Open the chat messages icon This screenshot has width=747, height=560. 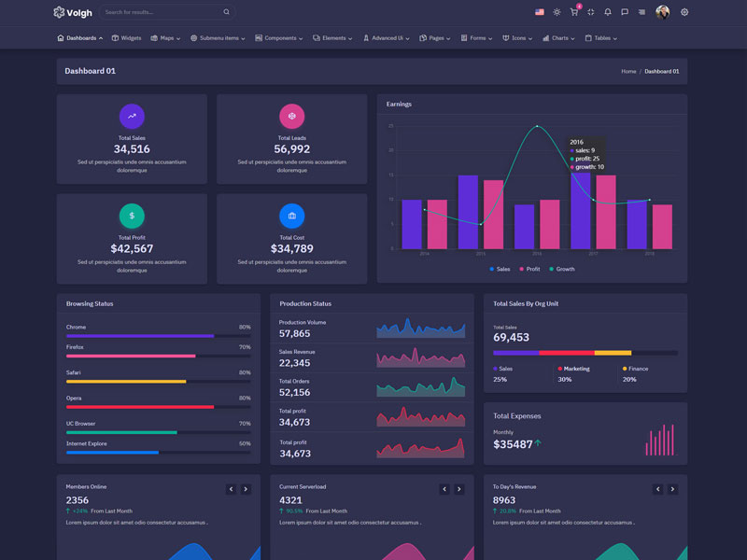tap(625, 12)
